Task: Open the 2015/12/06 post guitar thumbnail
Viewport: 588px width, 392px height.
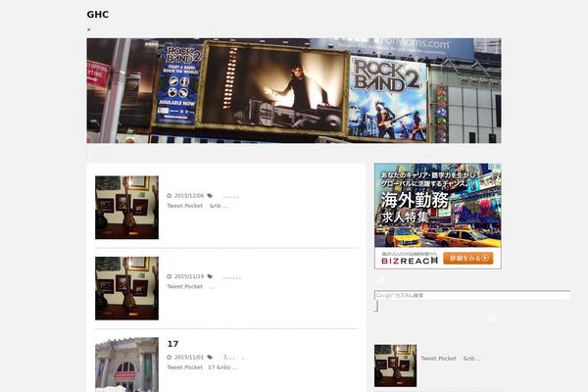Action: pos(126,208)
